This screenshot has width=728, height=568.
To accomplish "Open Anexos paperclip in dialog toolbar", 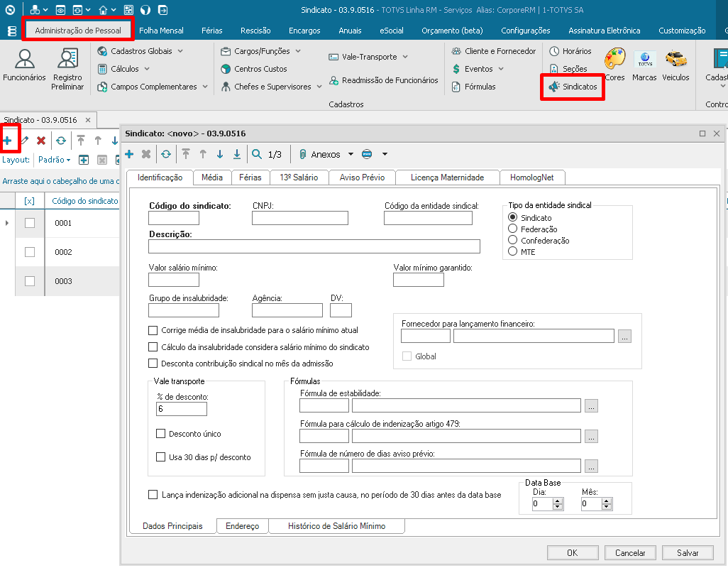I will point(320,154).
